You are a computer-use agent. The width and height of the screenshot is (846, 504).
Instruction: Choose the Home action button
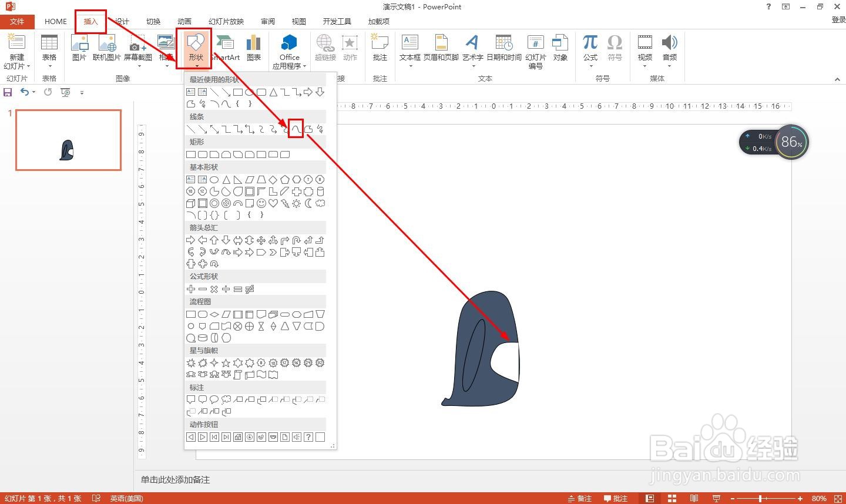pyautogui.click(x=238, y=437)
